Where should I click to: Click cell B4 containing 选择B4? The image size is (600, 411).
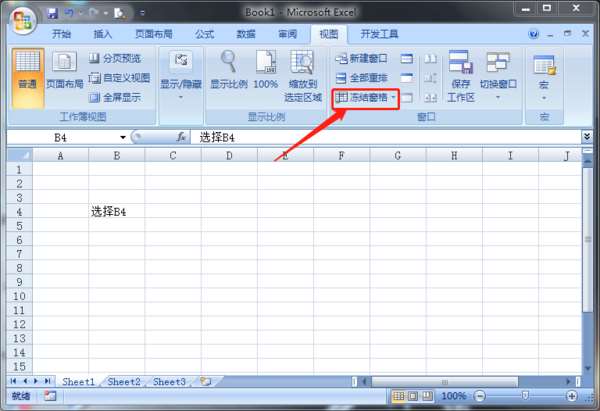tap(117, 211)
